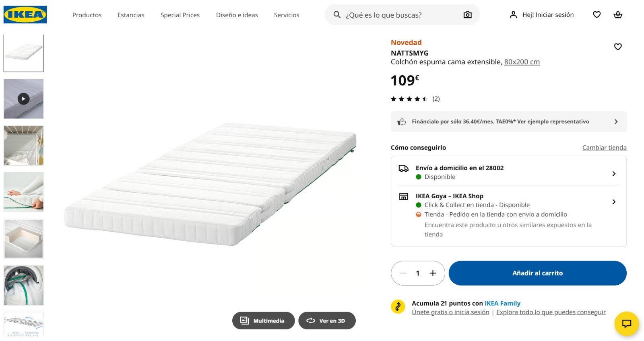Viewport: 644px width, 341px height.
Task: Open the chat bubble button
Action: click(x=627, y=324)
